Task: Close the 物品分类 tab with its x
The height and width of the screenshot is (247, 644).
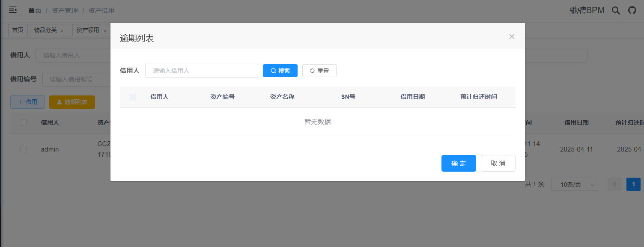Action: (62, 30)
